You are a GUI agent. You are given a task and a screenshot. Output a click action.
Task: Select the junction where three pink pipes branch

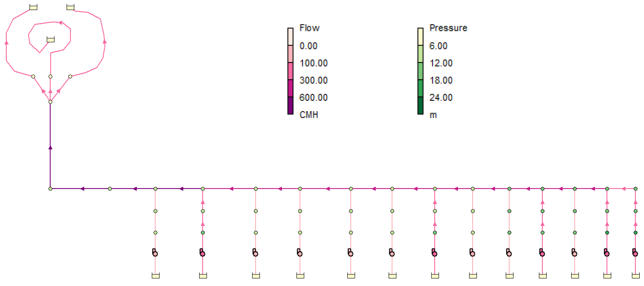[x=50, y=102]
